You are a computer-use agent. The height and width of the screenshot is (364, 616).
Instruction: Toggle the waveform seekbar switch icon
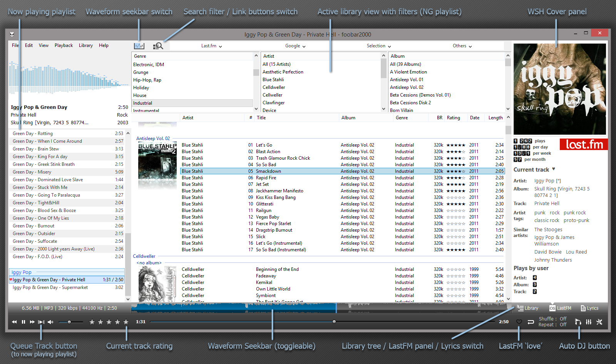(139, 46)
